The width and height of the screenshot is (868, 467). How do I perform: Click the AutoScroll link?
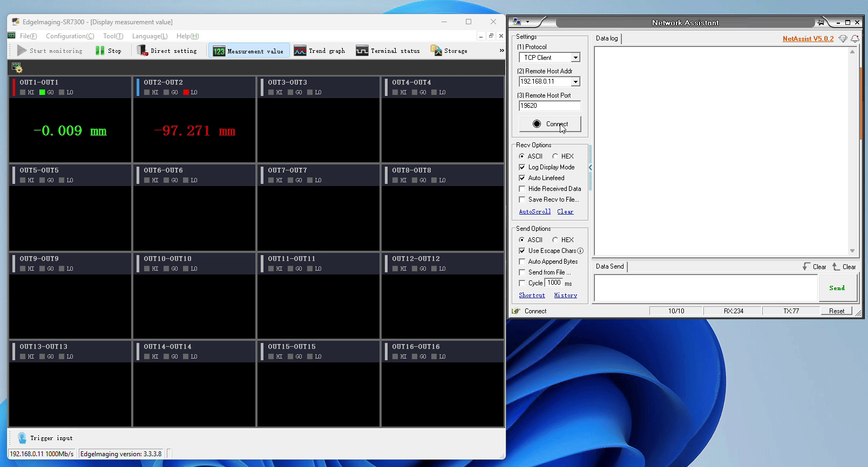click(535, 212)
